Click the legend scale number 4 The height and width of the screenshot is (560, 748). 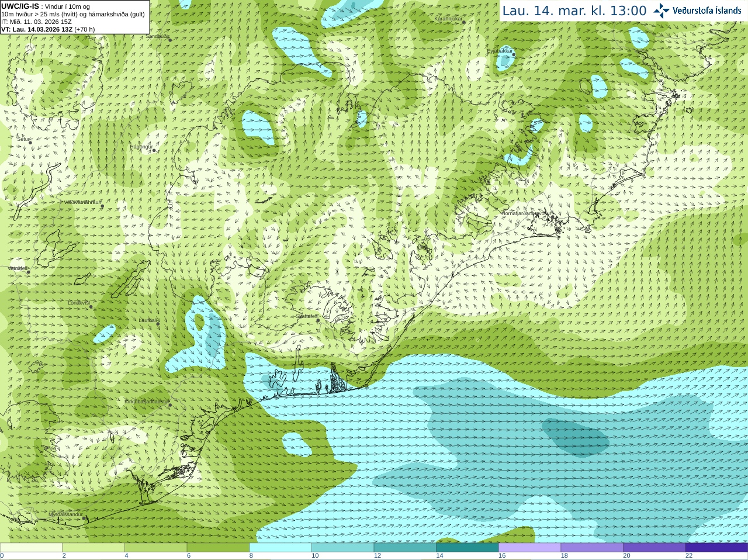126,556
